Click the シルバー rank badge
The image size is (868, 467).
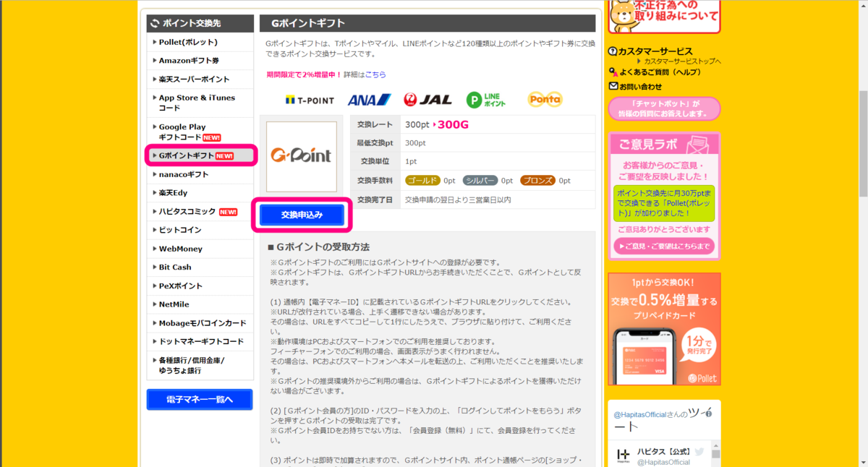click(480, 181)
